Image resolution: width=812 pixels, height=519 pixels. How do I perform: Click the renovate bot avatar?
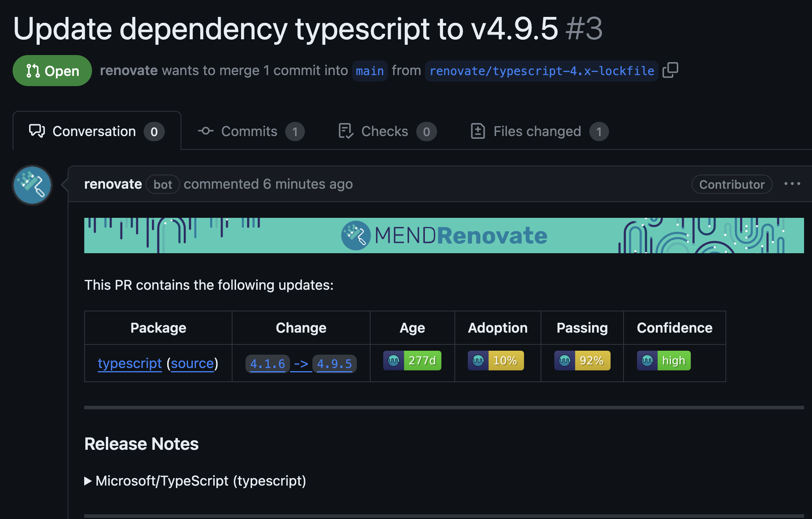point(32,185)
